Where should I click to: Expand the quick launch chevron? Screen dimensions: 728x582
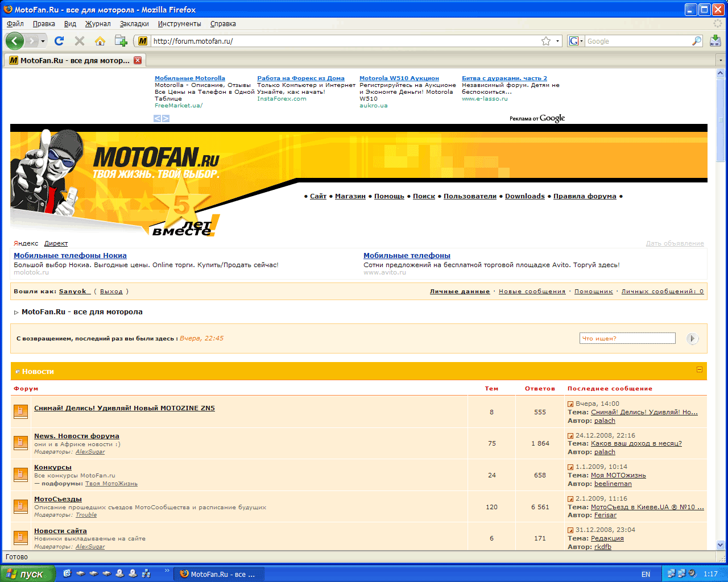coord(167,570)
